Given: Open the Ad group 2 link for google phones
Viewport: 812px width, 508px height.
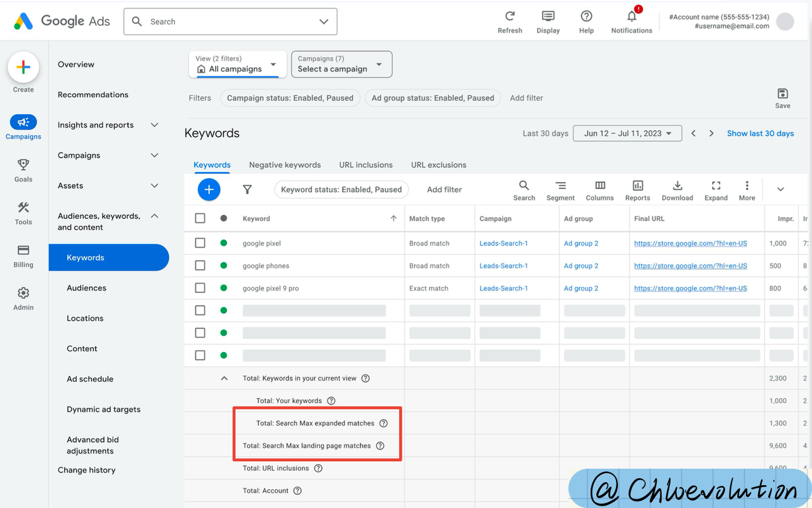Looking at the screenshot, I should (581, 266).
